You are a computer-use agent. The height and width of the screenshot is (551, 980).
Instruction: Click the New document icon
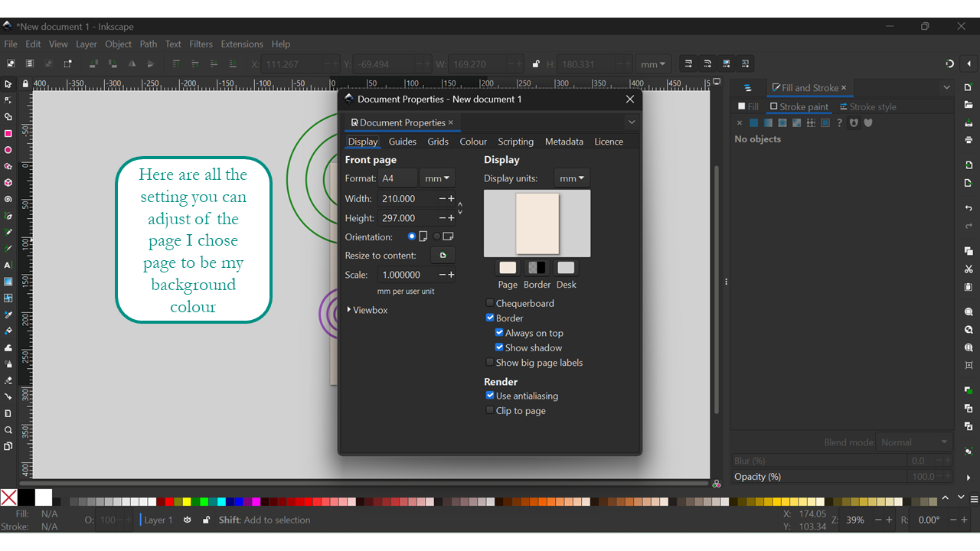tap(969, 87)
